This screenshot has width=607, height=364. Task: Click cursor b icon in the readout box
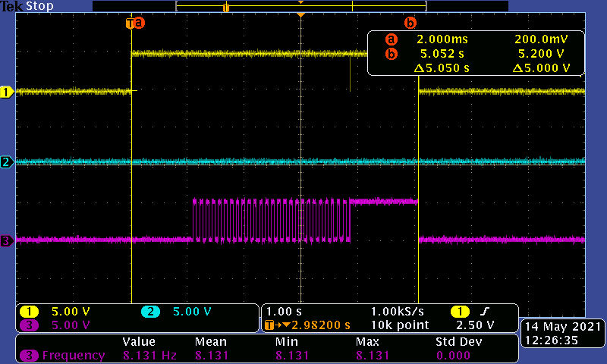392,54
